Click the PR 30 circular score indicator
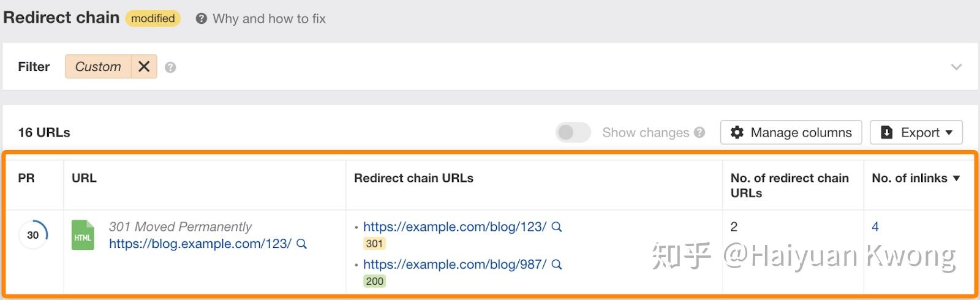Screen dimensions: 980x300 pos(33,234)
